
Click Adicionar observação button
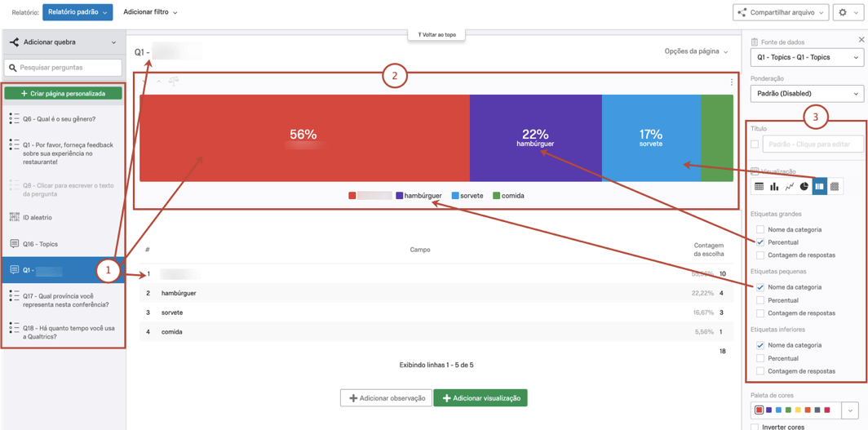(386, 398)
